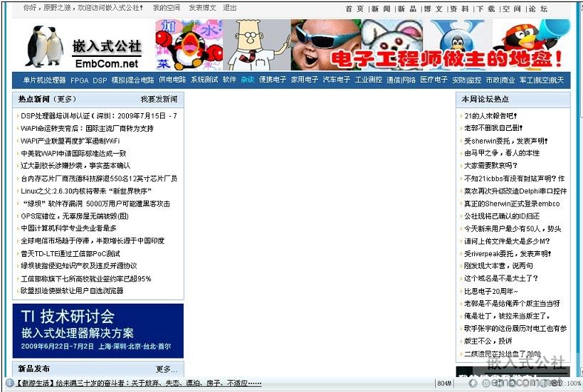The height and width of the screenshot is (392, 583).
Task: Open 论坛 in top navigation
Action: 538,9
